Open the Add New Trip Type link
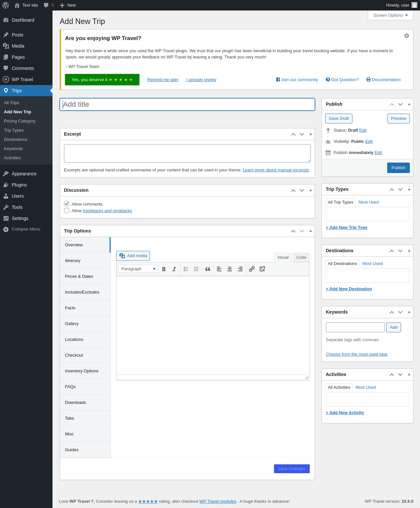Viewport: 420px width, 508px height. [x=346, y=228]
